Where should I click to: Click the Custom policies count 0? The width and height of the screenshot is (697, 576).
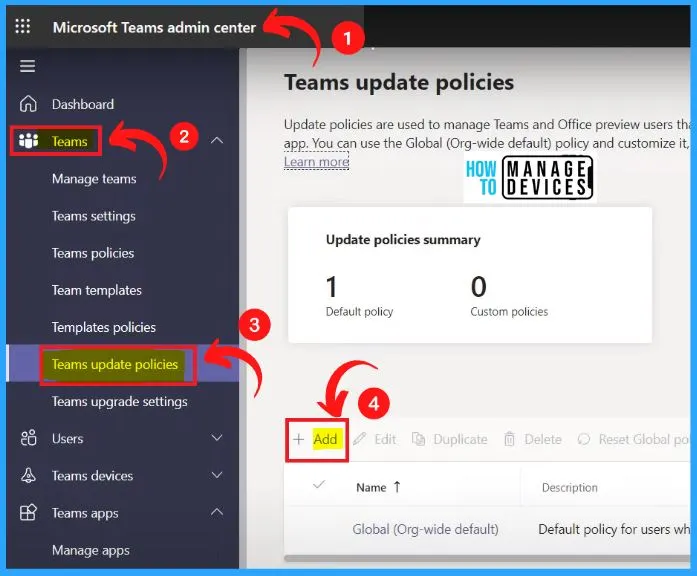click(479, 287)
